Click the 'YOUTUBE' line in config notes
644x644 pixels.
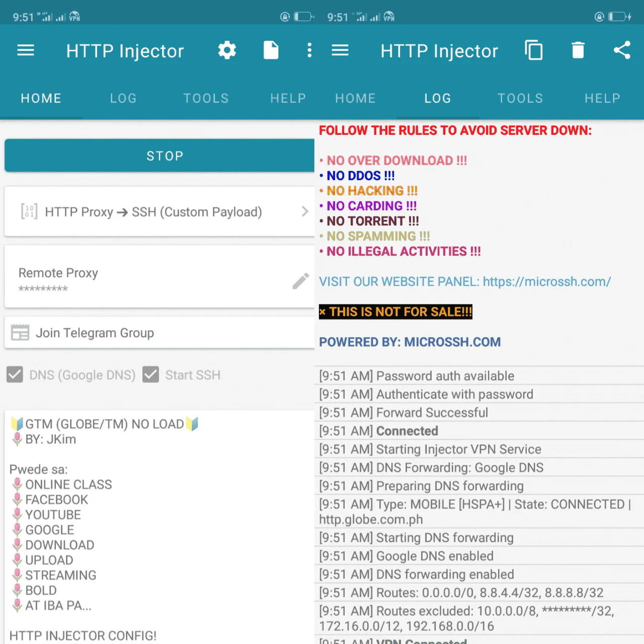tap(46, 515)
